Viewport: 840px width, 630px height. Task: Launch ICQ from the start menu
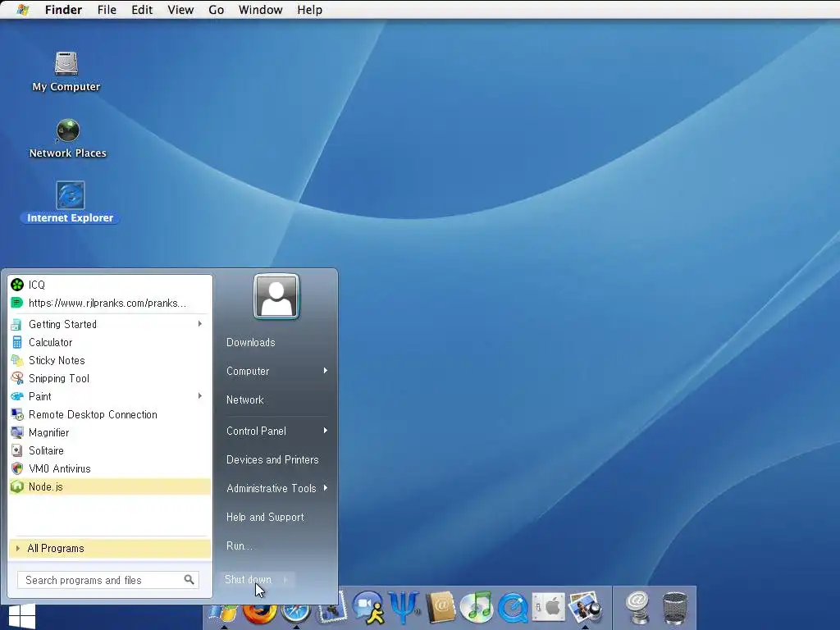coord(110,285)
